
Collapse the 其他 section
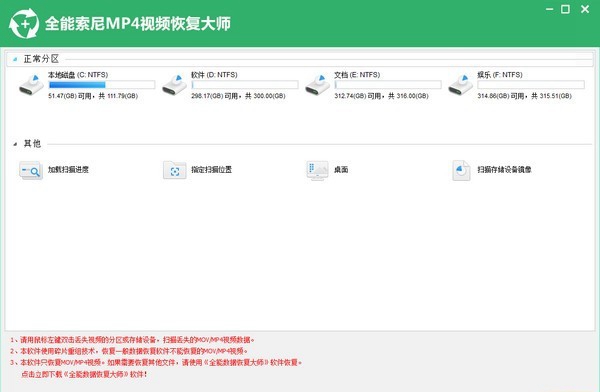[x=15, y=144]
